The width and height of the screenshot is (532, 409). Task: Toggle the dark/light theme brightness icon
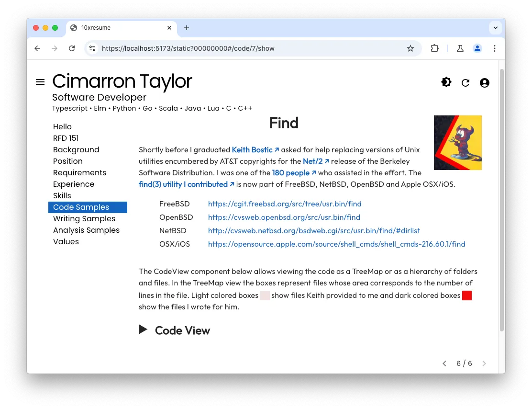click(x=446, y=82)
